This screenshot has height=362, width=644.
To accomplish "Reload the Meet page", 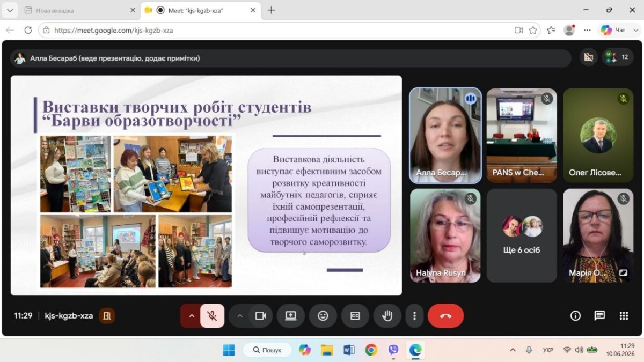I will click(28, 30).
